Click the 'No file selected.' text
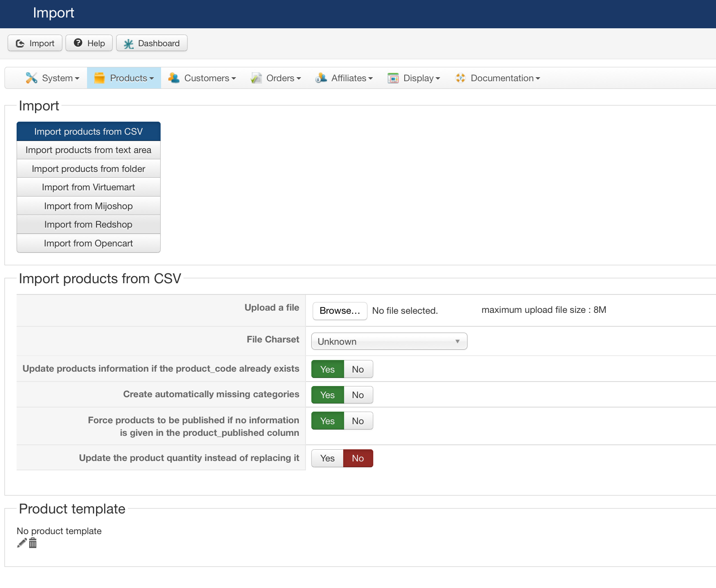This screenshot has width=716, height=588. [x=405, y=311]
